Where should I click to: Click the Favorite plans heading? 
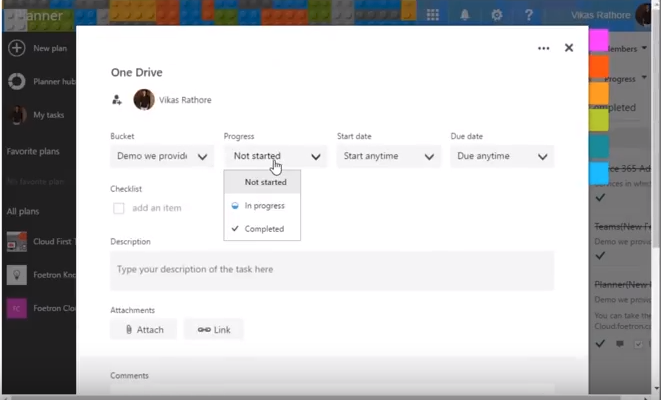(x=33, y=151)
